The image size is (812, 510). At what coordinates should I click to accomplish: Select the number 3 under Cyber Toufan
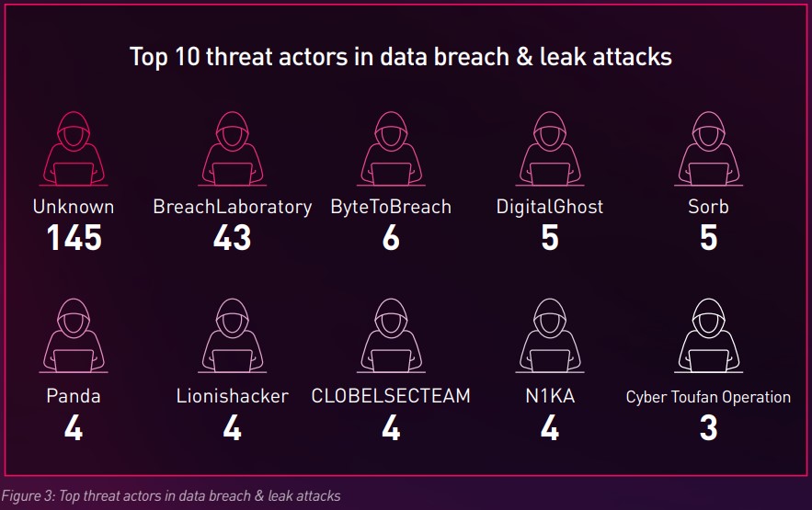click(x=708, y=428)
